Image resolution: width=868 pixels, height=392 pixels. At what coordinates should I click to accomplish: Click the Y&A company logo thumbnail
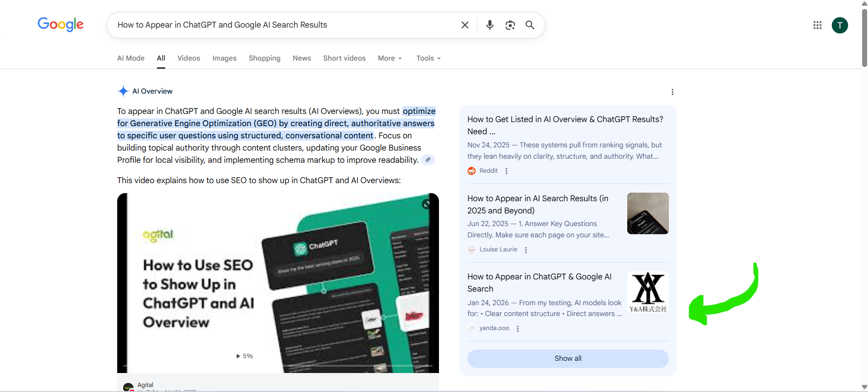coord(648,292)
